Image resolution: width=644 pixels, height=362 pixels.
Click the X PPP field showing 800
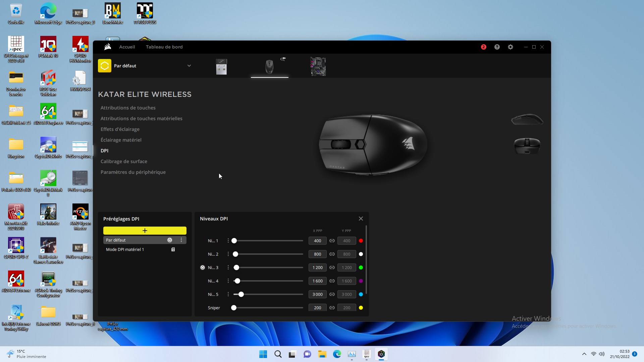click(x=318, y=254)
